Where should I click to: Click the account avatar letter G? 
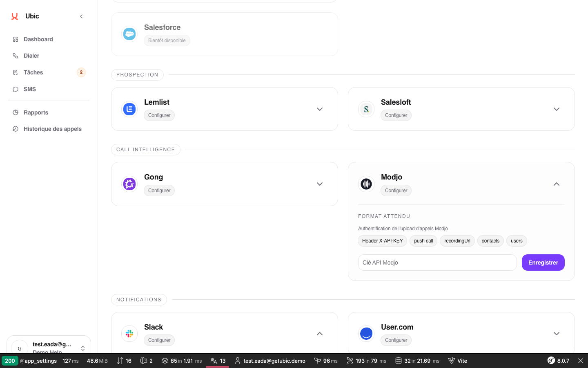20,348
